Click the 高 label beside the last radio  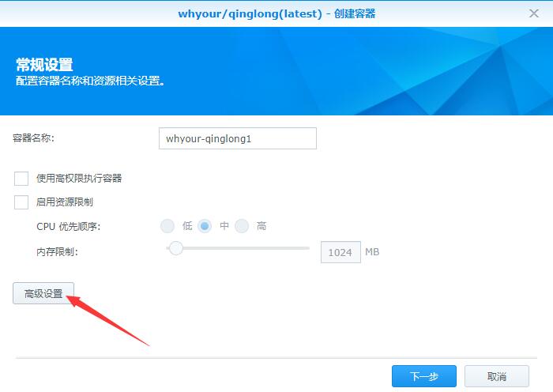(x=261, y=226)
